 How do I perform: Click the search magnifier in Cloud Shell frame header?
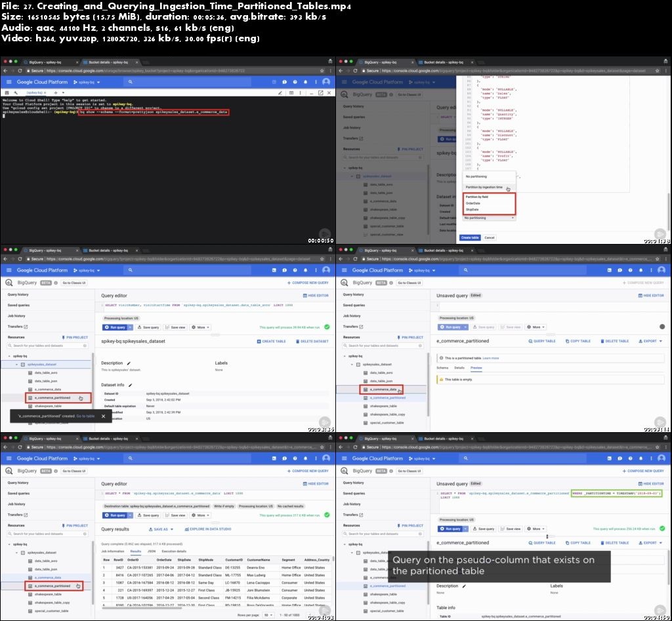[131, 82]
